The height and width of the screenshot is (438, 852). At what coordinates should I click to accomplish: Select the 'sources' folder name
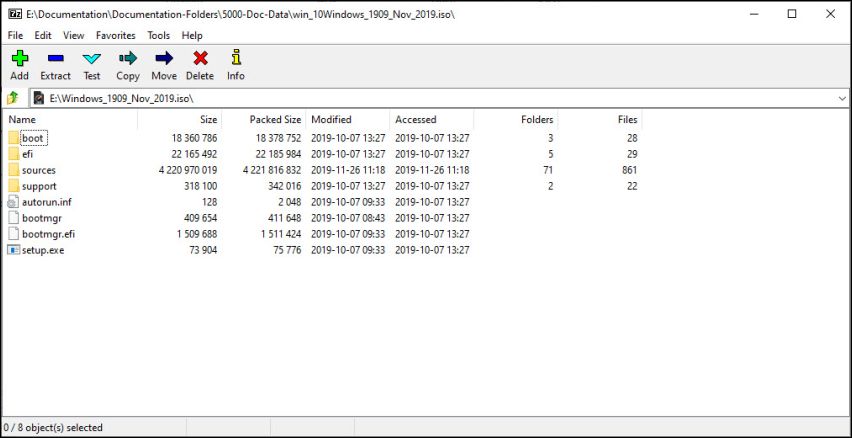[39, 170]
